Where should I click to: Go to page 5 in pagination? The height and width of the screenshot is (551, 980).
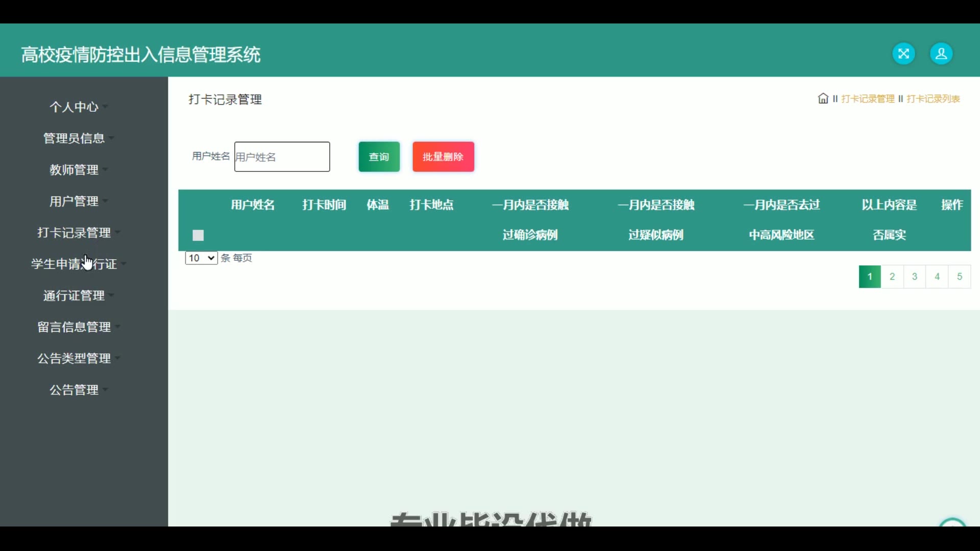pos(960,277)
